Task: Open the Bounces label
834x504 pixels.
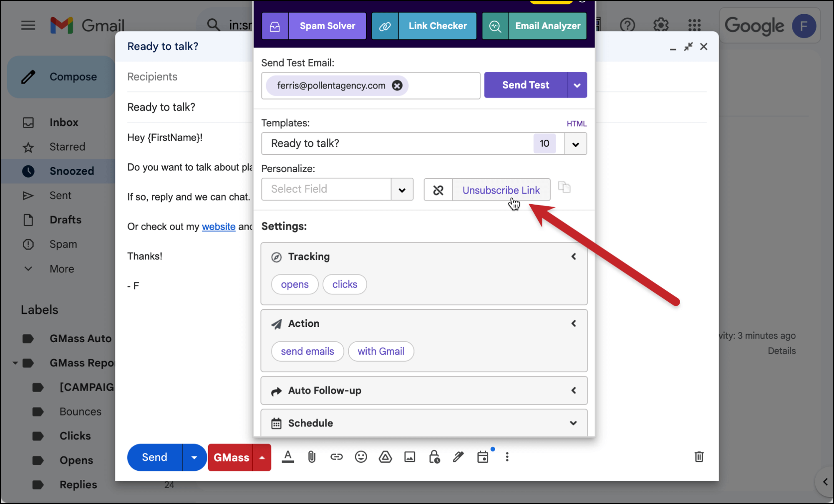Action: (x=80, y=412)
